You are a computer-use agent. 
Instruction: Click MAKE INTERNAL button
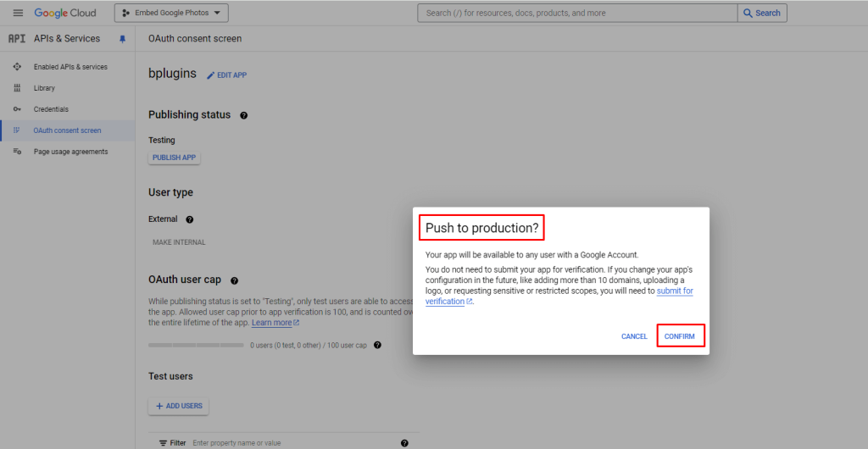coord(179,242)
